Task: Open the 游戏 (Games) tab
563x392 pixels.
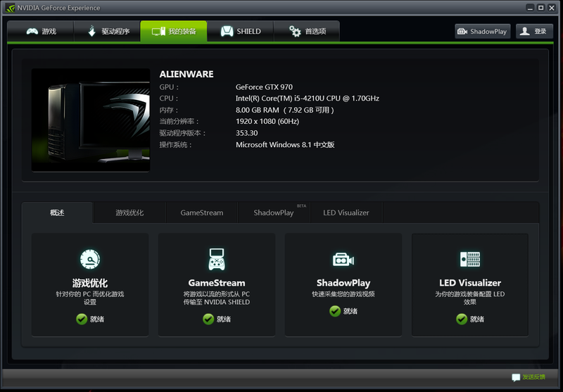Action: point(41,31)
